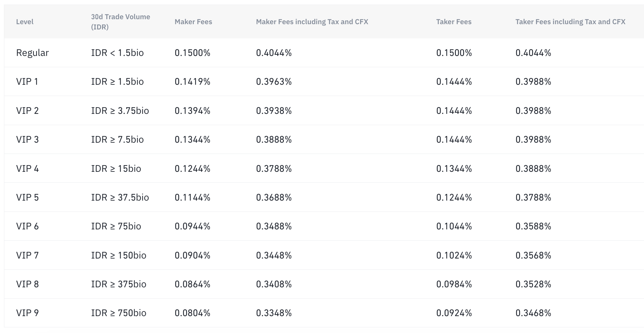Click IDR ≥ 7.5bio volume cell
Image resolution: width=644 pixels, height=333 pixels.
click(117, 140)
